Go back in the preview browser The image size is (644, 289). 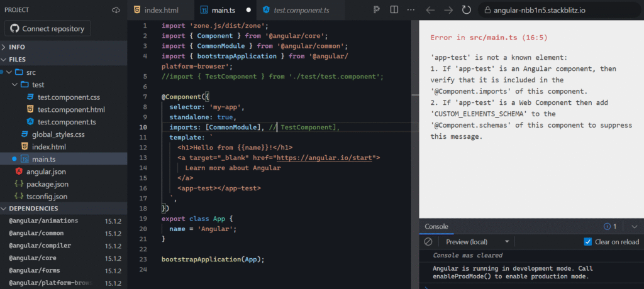[430, 10]
